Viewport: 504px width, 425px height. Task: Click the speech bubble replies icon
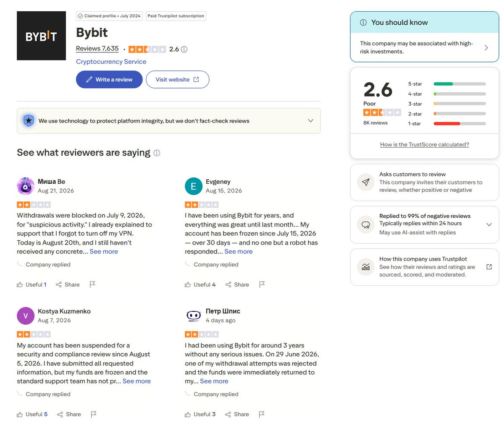tap(365, 224)
